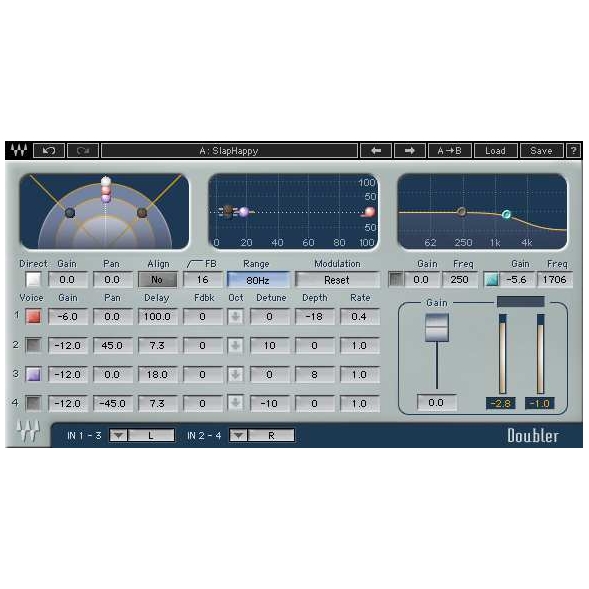Image resolution: width=589 pixels, height=589 pixels.
Task: Toggle Voice 2 enable button
Action: [33, 345]
